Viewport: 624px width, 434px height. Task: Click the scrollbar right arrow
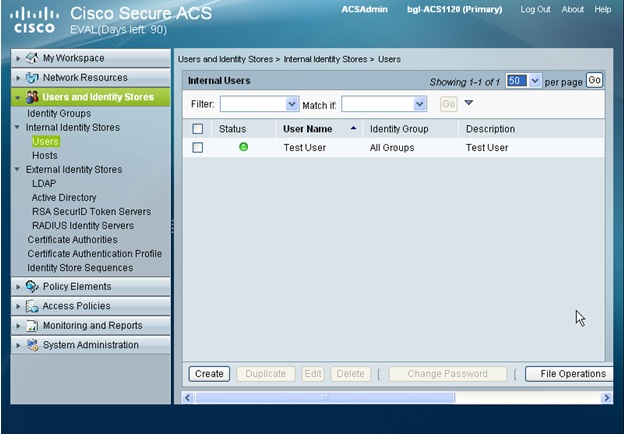pos(606,397)
